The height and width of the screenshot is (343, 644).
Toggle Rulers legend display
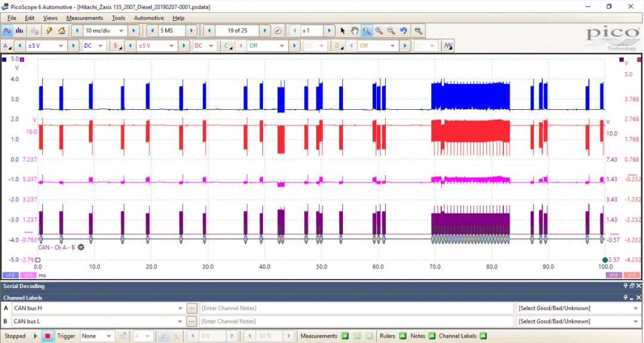coord(402,336)
